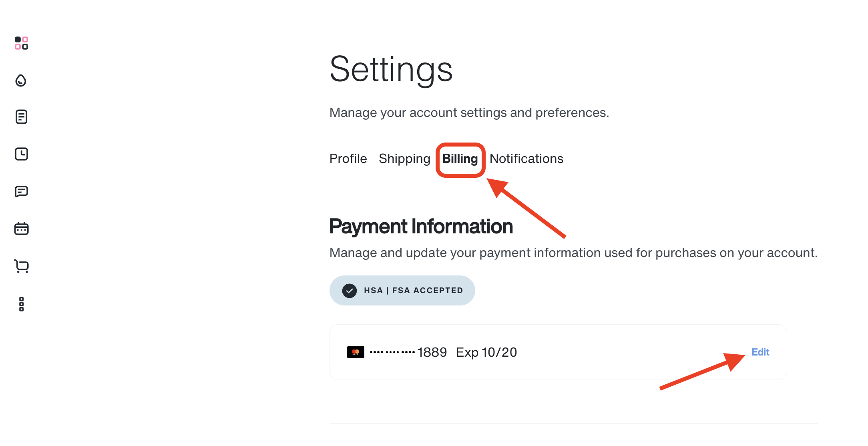Click the checkmark inside the HSA badge

tap(350, 290)
